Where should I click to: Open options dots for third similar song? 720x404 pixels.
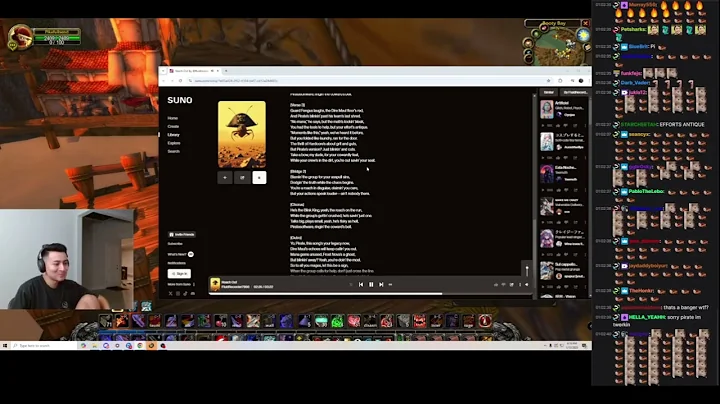tap(585, 190)
